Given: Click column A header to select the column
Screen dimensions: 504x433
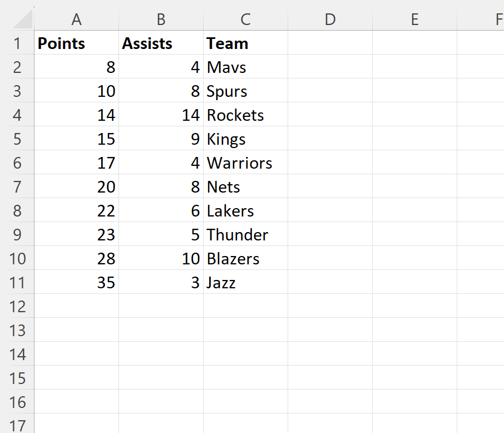Looking at the screenshot, I should [76, 19].
